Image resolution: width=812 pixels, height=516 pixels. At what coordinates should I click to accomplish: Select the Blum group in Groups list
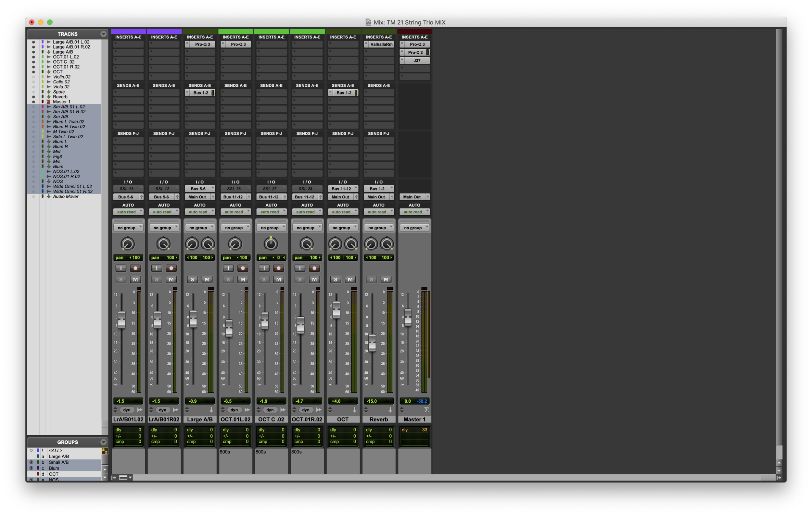(54, 469)
